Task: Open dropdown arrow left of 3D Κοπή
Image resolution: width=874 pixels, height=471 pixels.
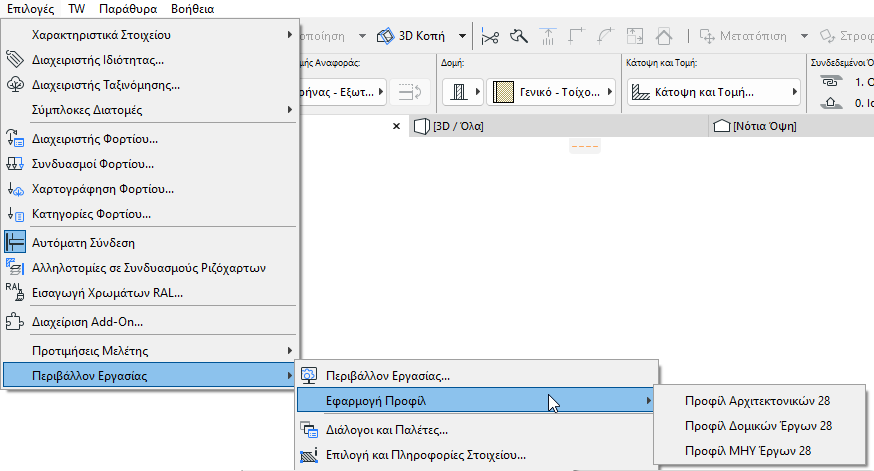Action: pyautogui.click(x=362, y=36)
